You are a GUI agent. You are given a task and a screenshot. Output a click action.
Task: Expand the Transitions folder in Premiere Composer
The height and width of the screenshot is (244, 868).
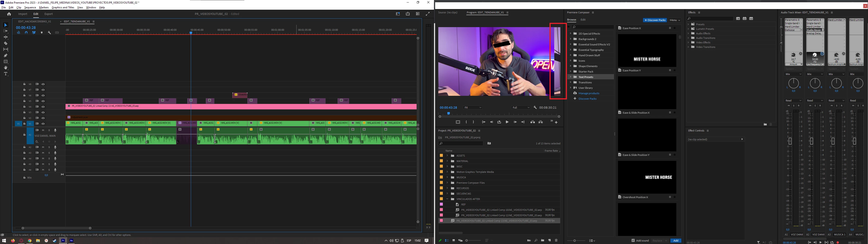(571, 82)
